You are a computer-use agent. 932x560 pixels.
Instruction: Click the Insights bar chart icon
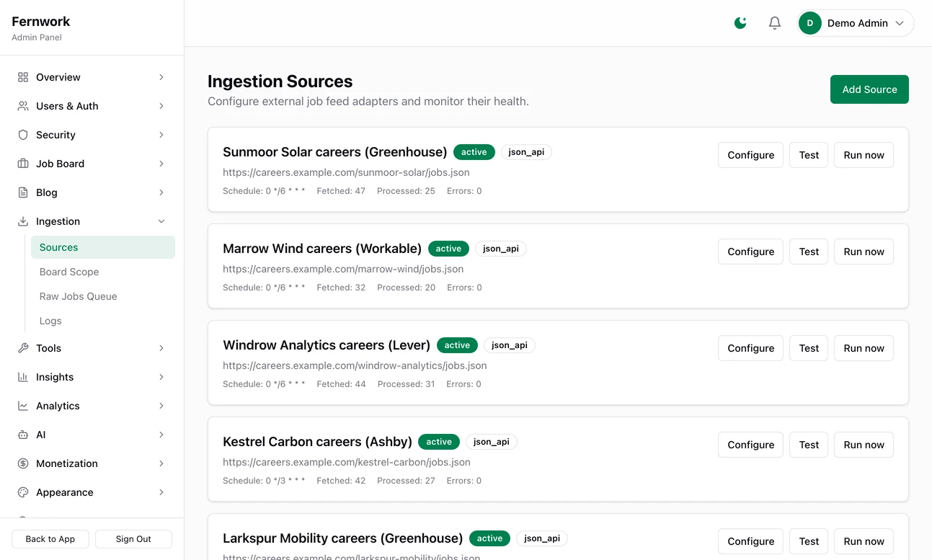[x=23, y=377]
